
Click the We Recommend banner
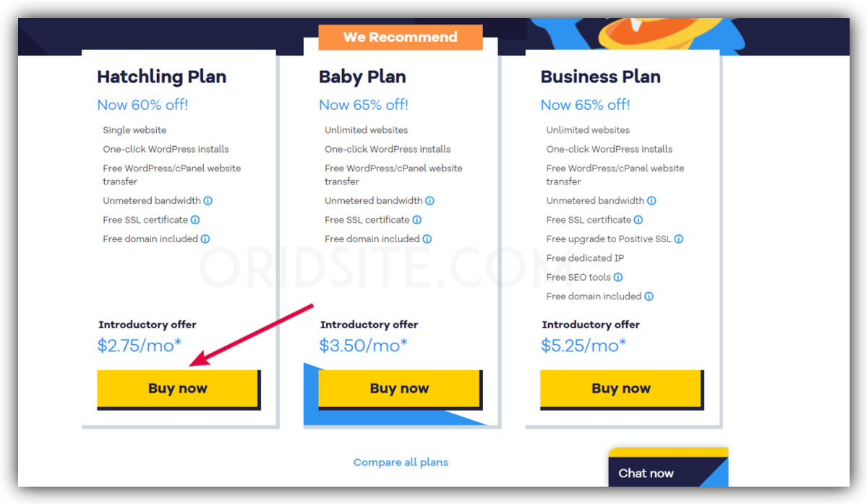[401, 37]
